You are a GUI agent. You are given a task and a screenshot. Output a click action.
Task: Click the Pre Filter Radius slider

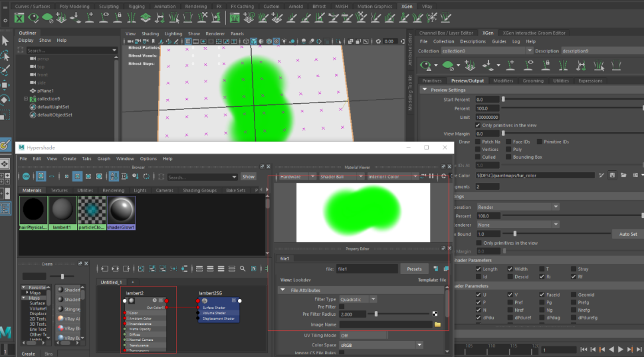tap(398, 314)
